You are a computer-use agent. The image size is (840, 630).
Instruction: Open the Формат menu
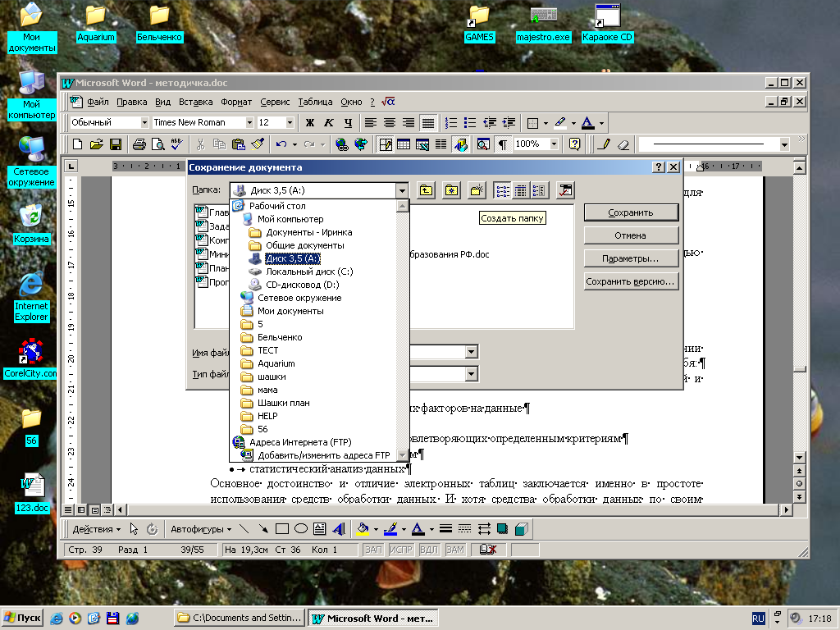pos(236,102)
